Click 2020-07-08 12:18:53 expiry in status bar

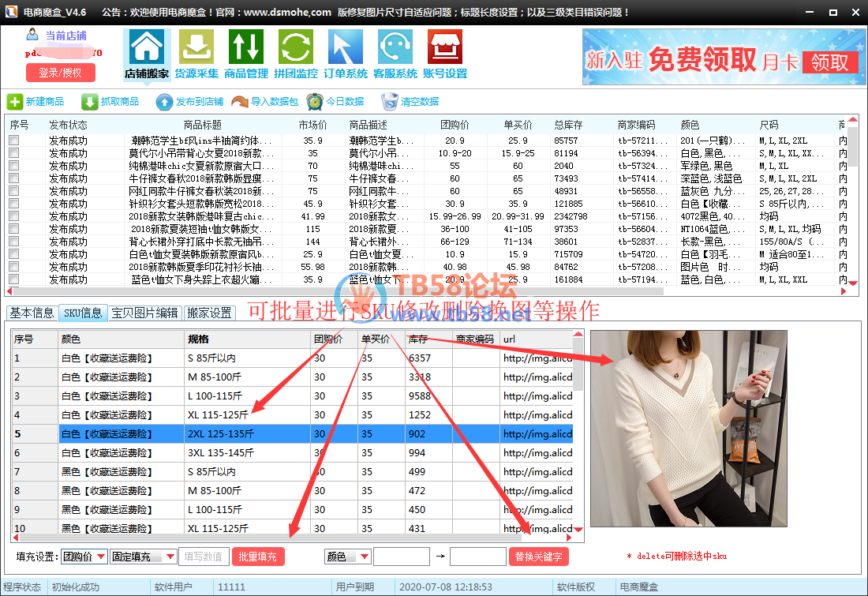coord(446,587)
